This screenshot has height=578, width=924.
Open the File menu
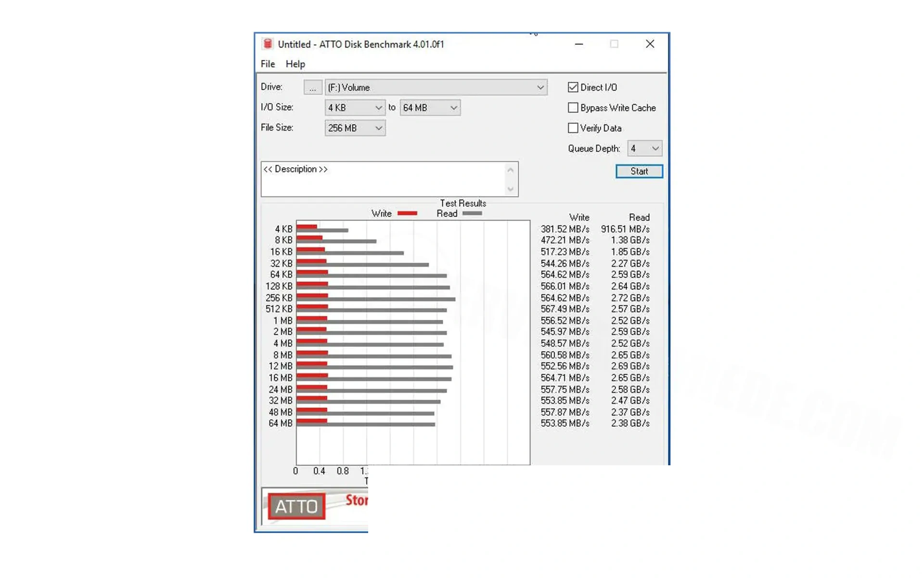coord(268,64)
